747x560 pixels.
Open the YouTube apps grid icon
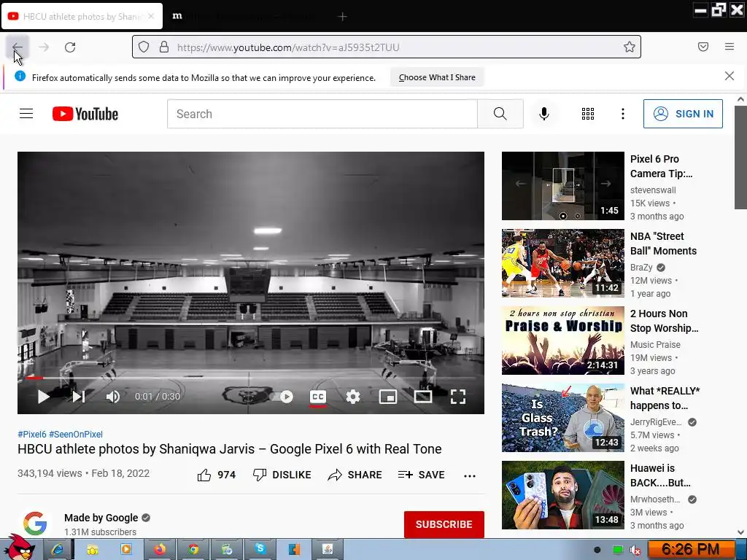pos(588,114)
